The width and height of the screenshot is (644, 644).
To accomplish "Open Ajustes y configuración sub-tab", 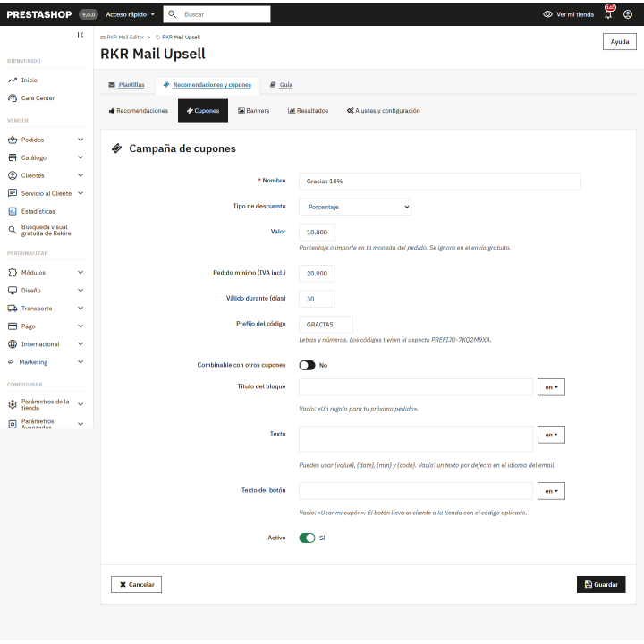I will pos(383,111).
